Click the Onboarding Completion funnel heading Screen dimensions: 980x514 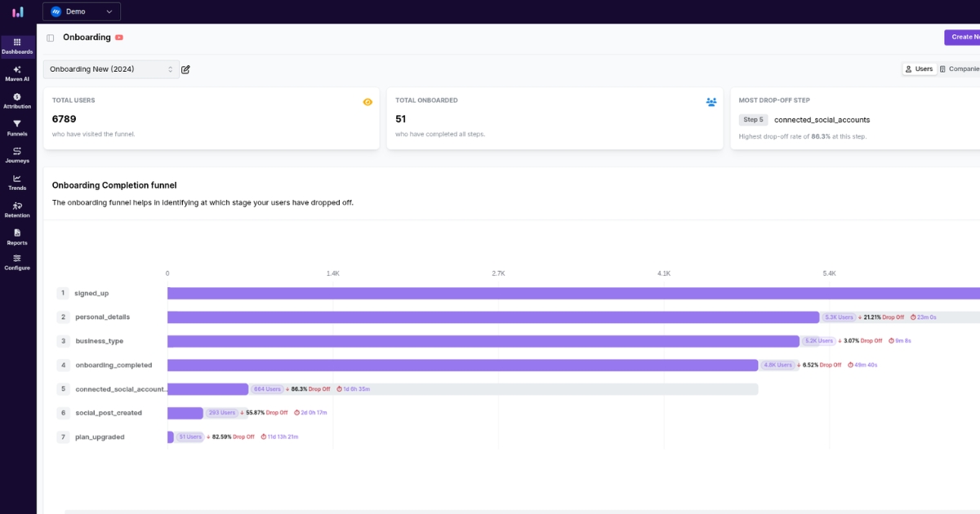[x=114, y=185]
